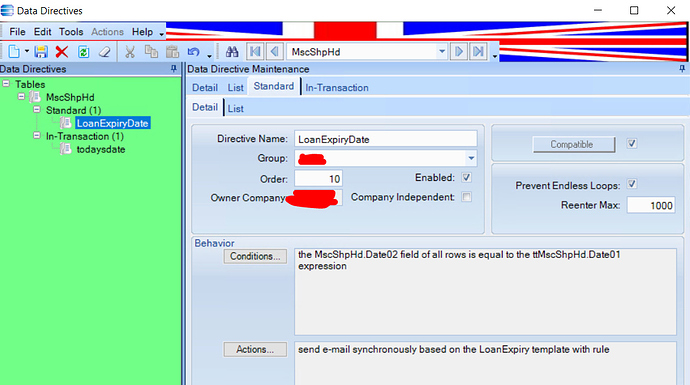
Task: Switch to top-level List tab
Action: coord(235,88)
